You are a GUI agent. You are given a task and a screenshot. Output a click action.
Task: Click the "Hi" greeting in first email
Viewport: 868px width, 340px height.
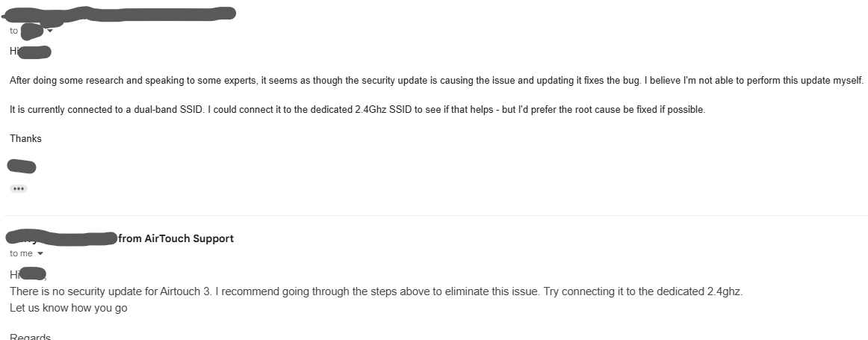click(13, 52)
